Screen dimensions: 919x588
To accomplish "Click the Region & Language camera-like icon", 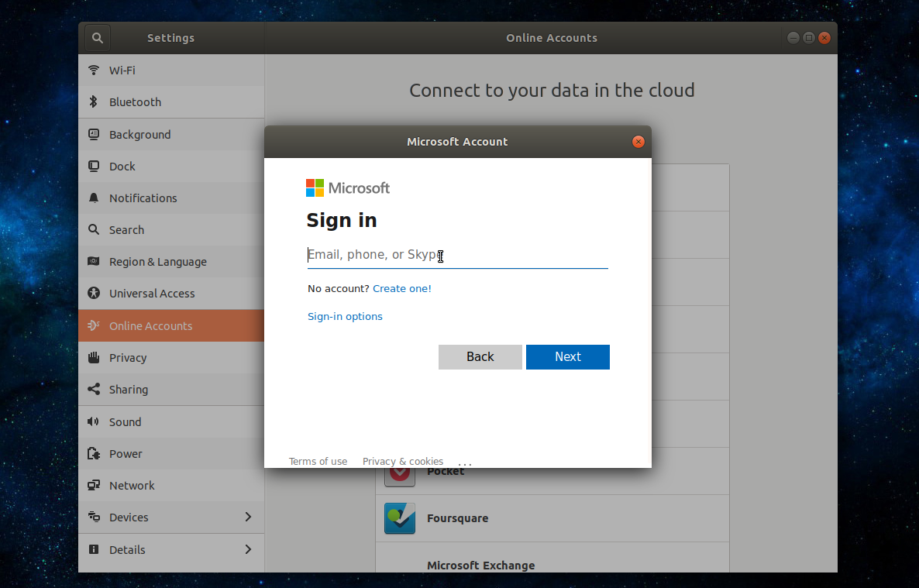I will pos(94,262).
